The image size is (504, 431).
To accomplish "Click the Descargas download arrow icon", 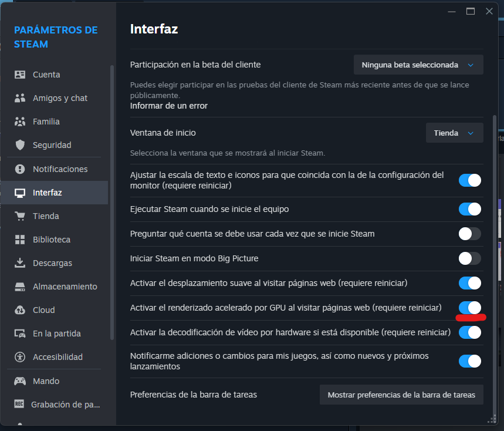I will click(x=20, y=263).
